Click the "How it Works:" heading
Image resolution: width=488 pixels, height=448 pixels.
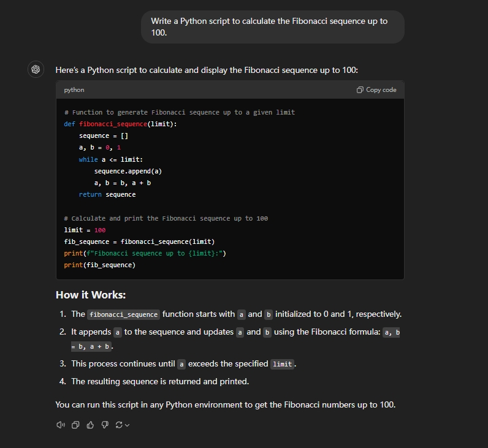coord(91,295)
